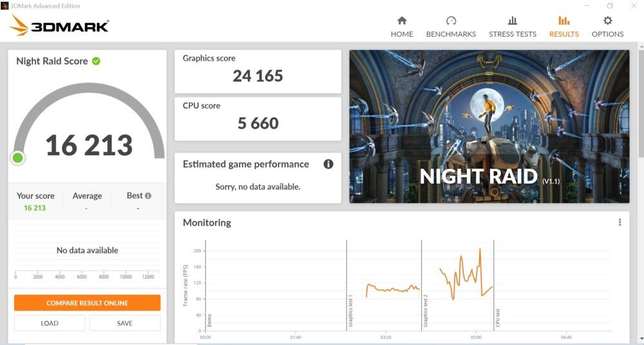The image size is (644, 345).
Task: Click the 'Sorry, no data available.' text
Action: point(258,187)
